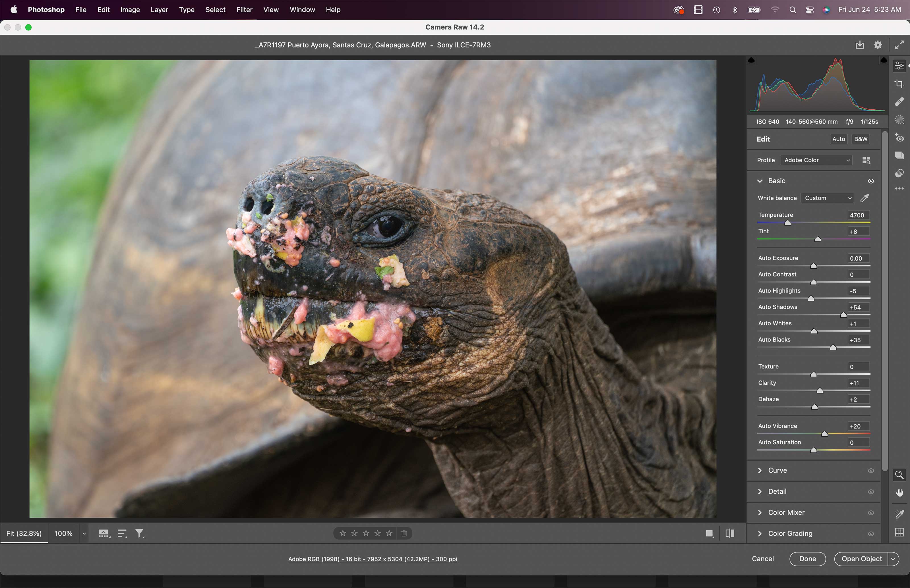Click the Auto Shadows slider handle

pyautogui.click(x=843, y=315)
